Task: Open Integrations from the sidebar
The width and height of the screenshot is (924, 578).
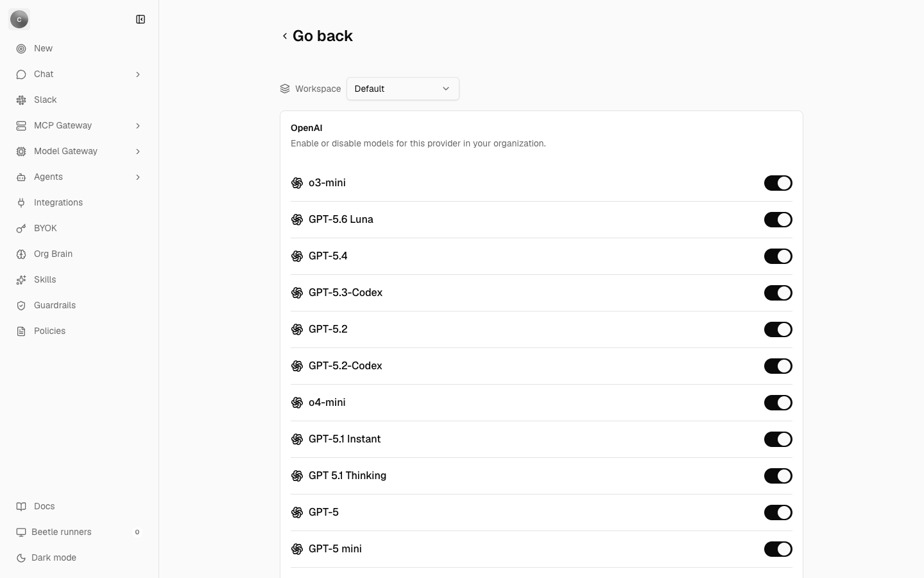Action: click(79, 203)
